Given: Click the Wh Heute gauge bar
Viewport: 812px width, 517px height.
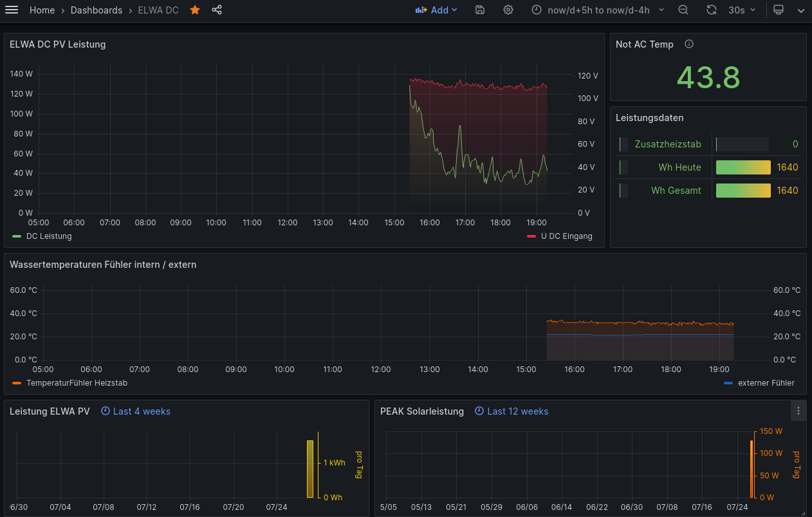Looking at the screenshot, I should pos(743,167).
